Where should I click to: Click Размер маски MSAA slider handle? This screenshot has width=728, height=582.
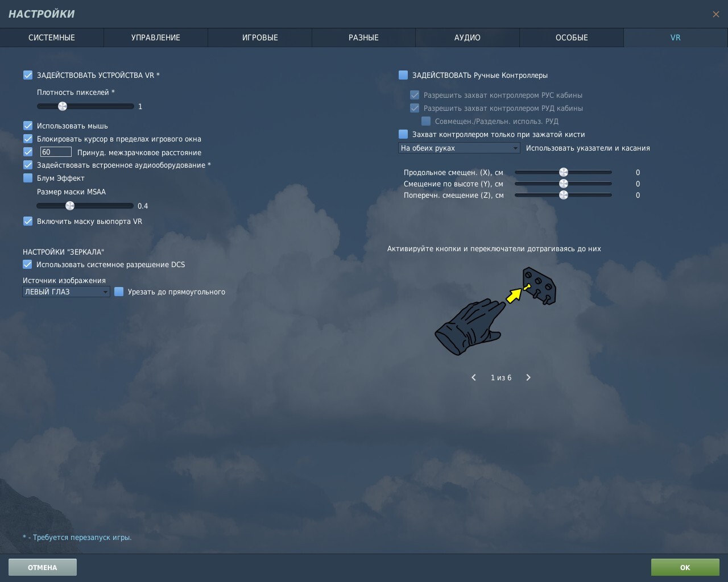click(70, 206)
